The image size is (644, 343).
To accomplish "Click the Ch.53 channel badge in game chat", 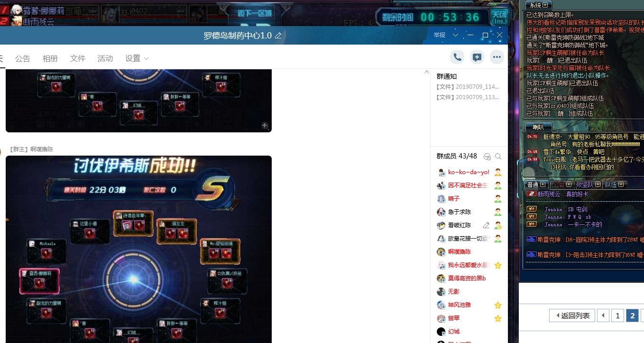I will 533,159.
